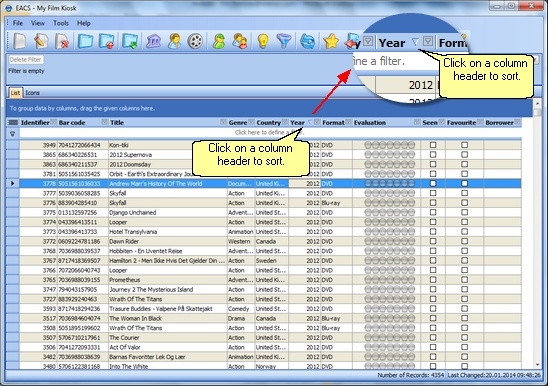Click the selected row arrow indicator
This screenshot has height=386, width=548.
pyautogui.click(x=13, y=183)
